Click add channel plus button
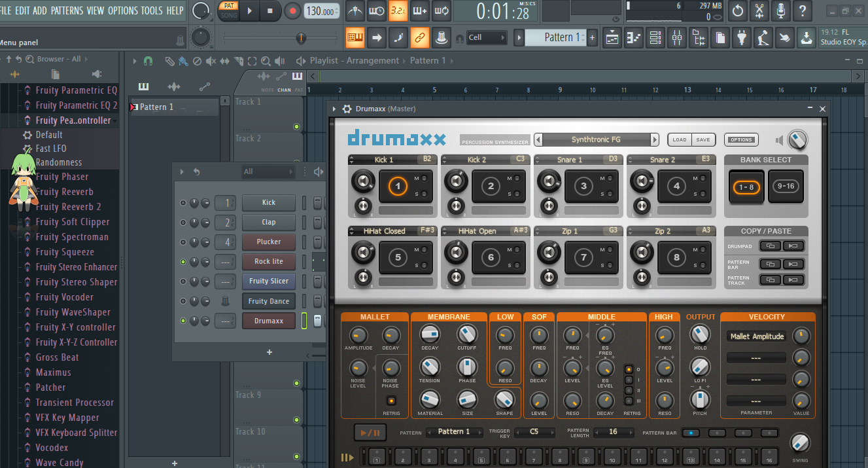This screenshot has height=468, width=868. click(269, 352)
